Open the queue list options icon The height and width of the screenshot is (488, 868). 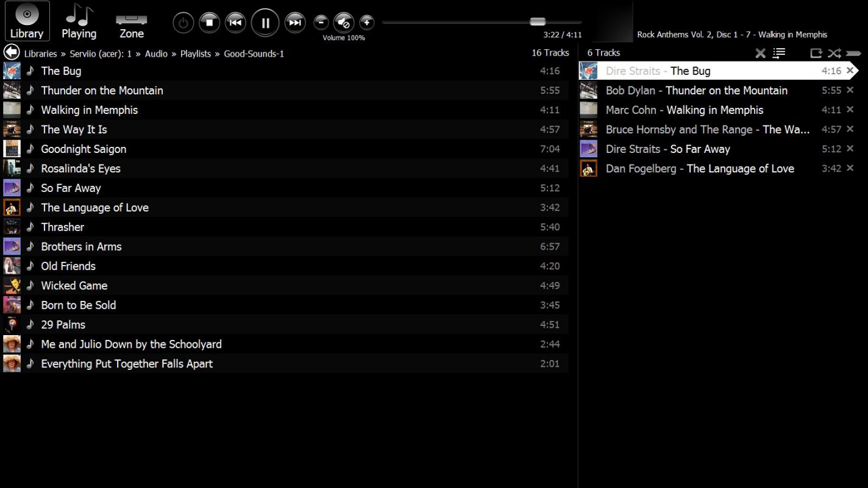tap(779, 53)
